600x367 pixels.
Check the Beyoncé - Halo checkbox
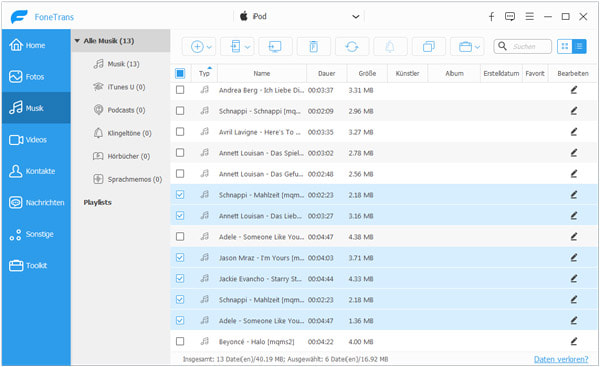(x=180, y=341)
